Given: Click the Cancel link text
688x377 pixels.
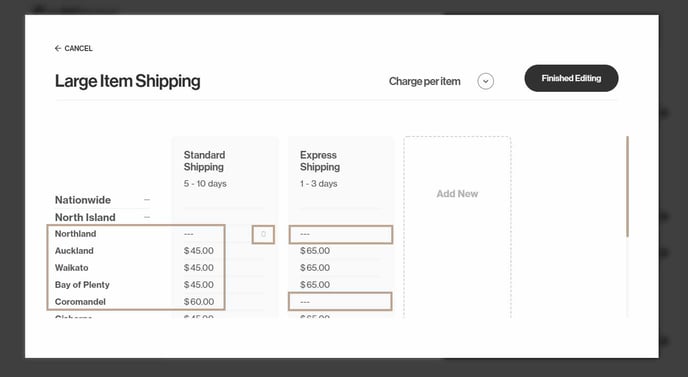Looking at the screenshot, I should coord(78,48).
